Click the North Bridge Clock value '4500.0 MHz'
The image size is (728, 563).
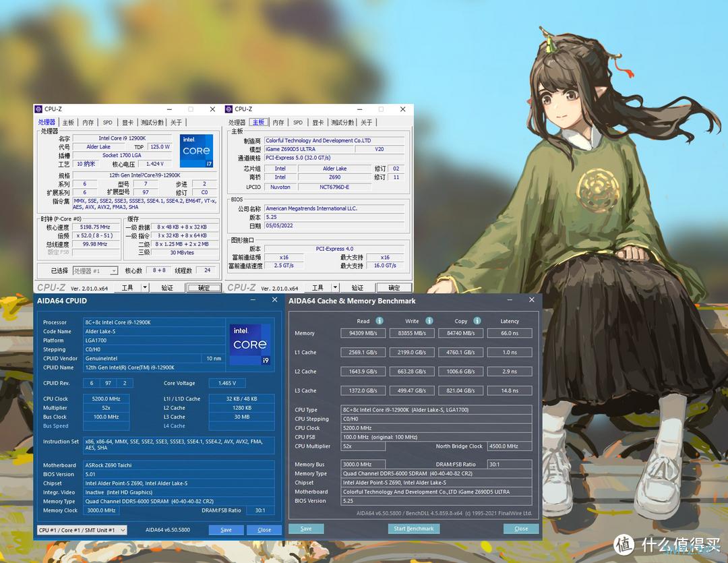(510, 446)
